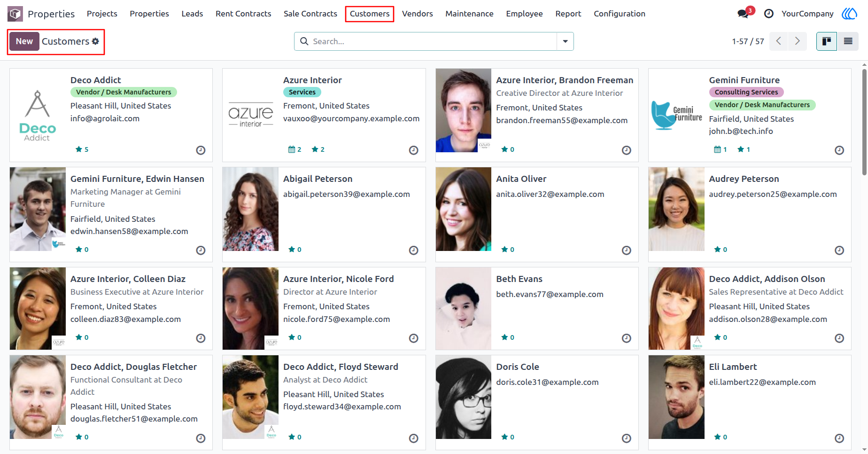Viewport: 868px width, 454px height.
Task: Open the YourCompany company switcher
Action: [807, 14]
